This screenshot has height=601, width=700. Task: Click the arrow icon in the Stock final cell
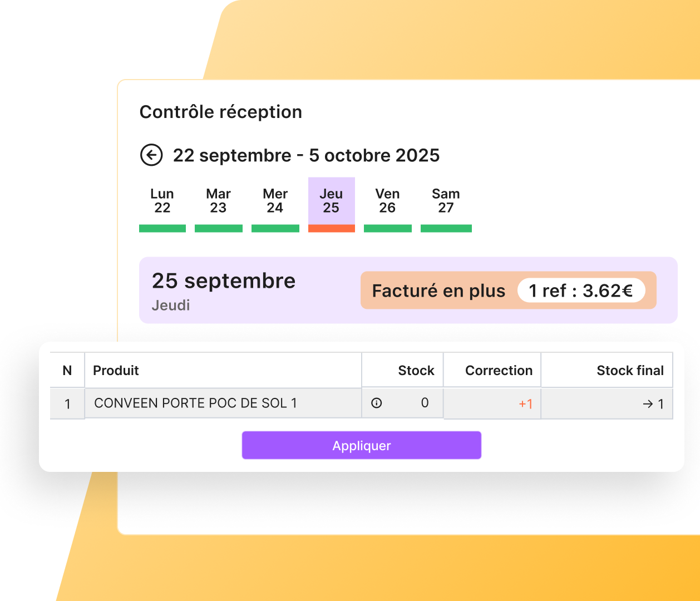click(648, 404)
